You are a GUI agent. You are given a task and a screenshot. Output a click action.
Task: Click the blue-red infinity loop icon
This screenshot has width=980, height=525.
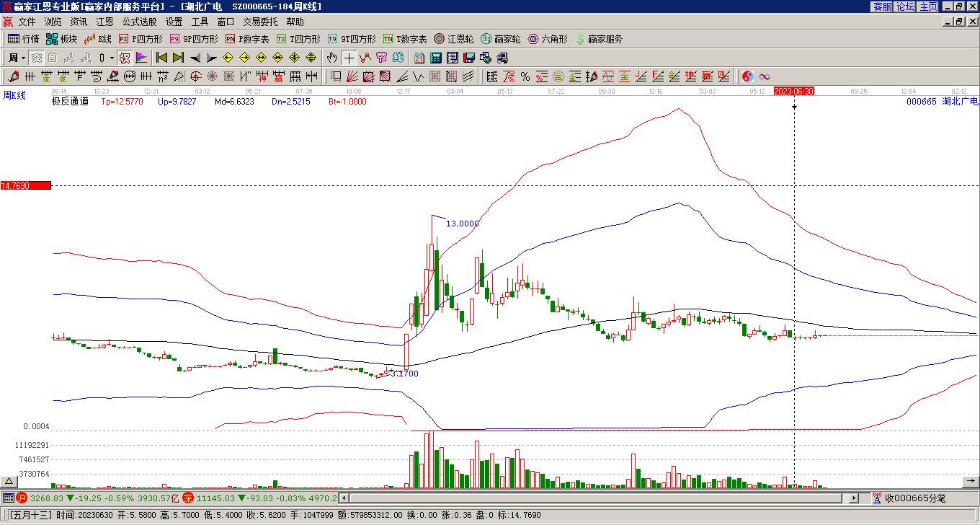(765, 76)
